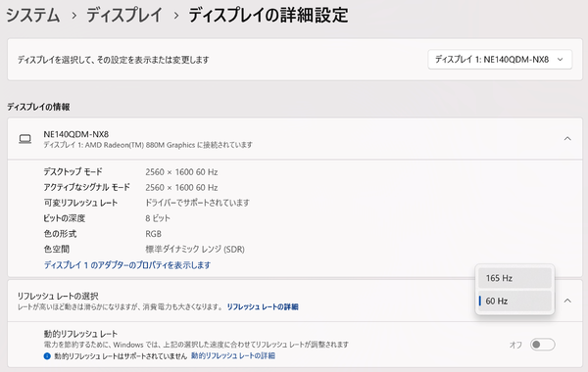Screen dimensions: 588x372
Task: Go back to ディスプレイ breadcrumb
Action: click(x=124, y=16)
